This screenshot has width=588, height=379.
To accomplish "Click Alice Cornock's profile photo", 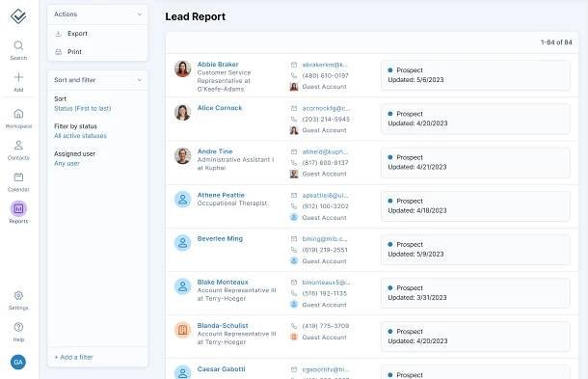I will coord(182,112).
